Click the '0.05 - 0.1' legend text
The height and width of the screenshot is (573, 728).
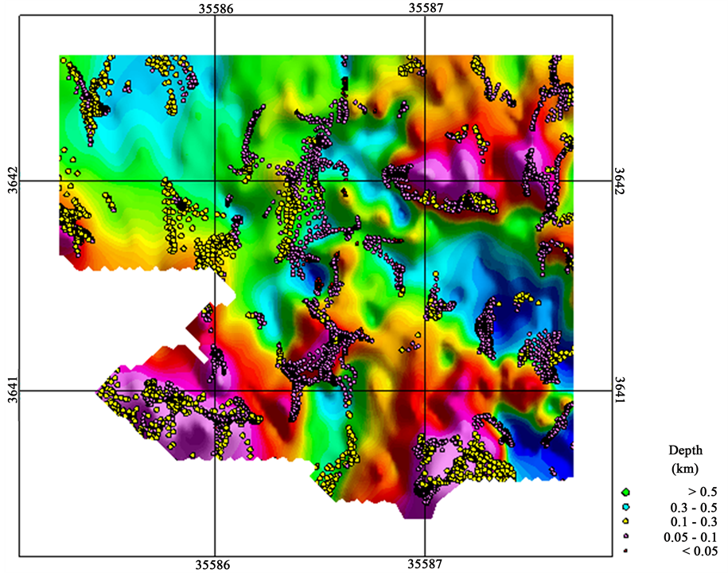click(691, 536)
